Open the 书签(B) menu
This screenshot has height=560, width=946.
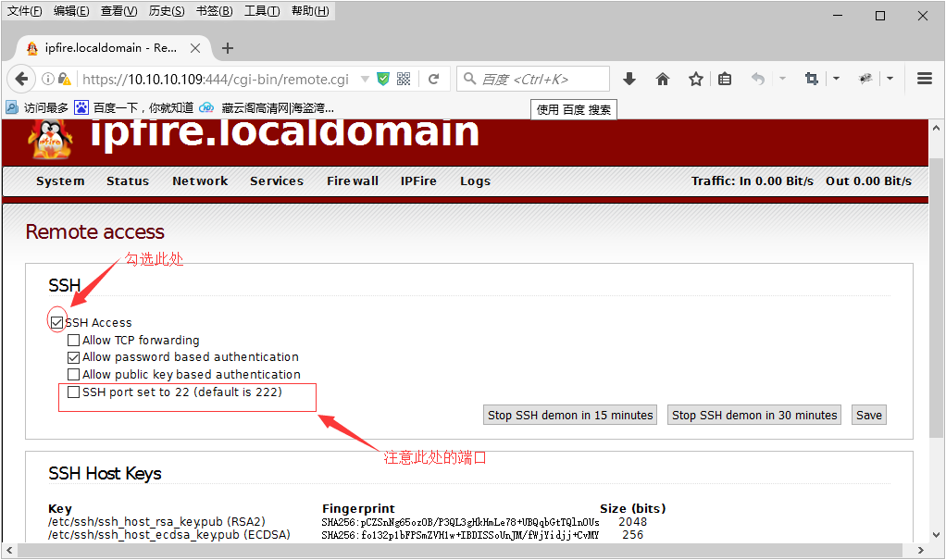point(214,11)
